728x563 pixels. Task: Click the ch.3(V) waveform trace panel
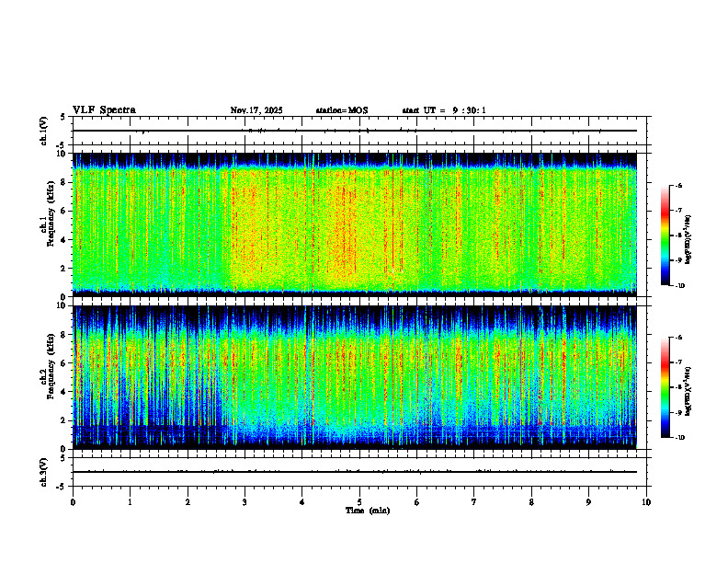point(359,472)
